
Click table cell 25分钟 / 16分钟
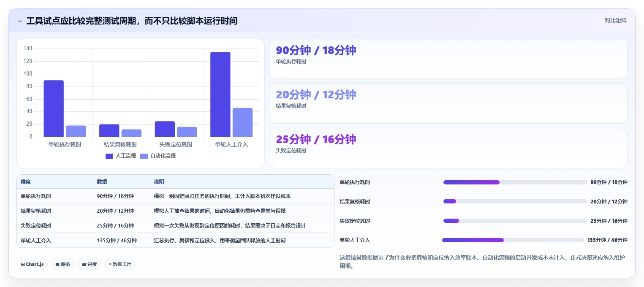115,226
